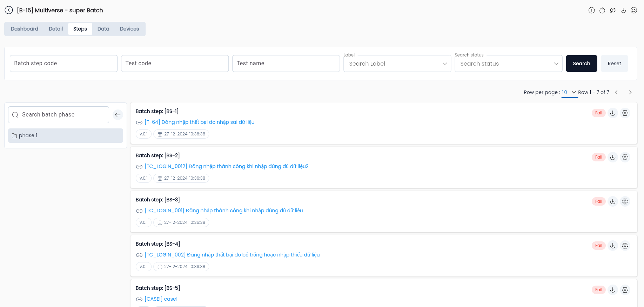Collapse batch phase panel with left arrow
Image resolution: width=644 pixels, height=307 pixels.
click(x=118, y=115)
